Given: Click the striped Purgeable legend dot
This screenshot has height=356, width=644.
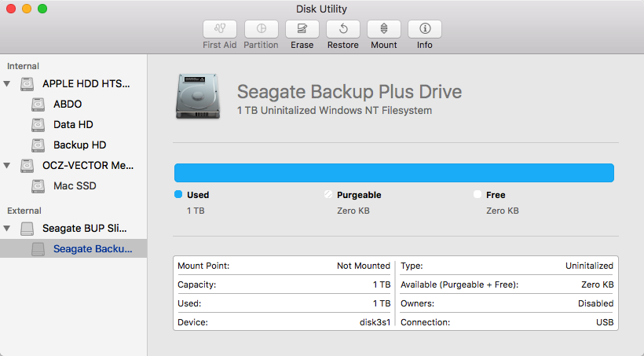Looking at the screenshot, I should [x=327, y=194].
